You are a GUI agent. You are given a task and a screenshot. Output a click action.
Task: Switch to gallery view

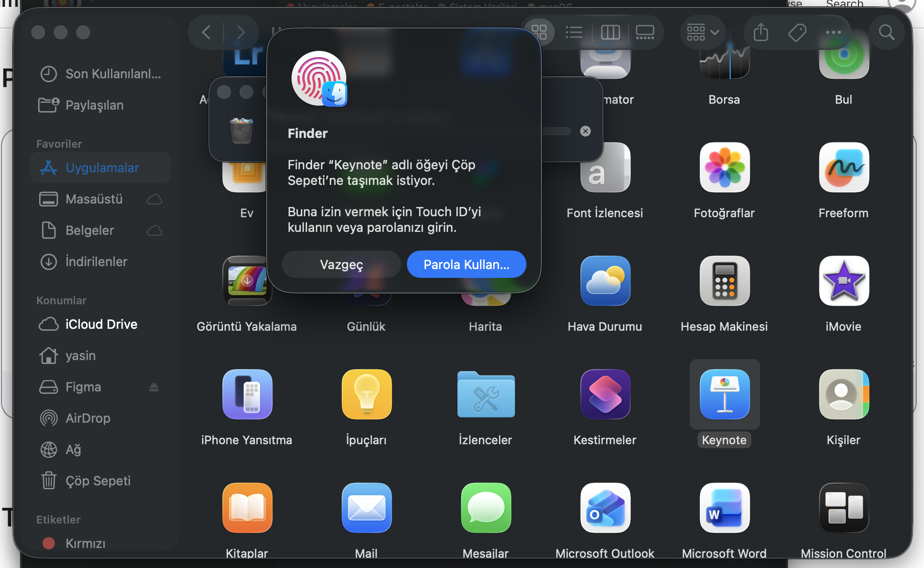click(x=645, y=32)
